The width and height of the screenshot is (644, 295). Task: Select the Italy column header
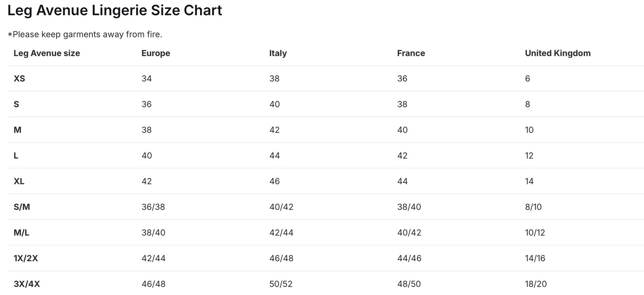click(278, 53)
